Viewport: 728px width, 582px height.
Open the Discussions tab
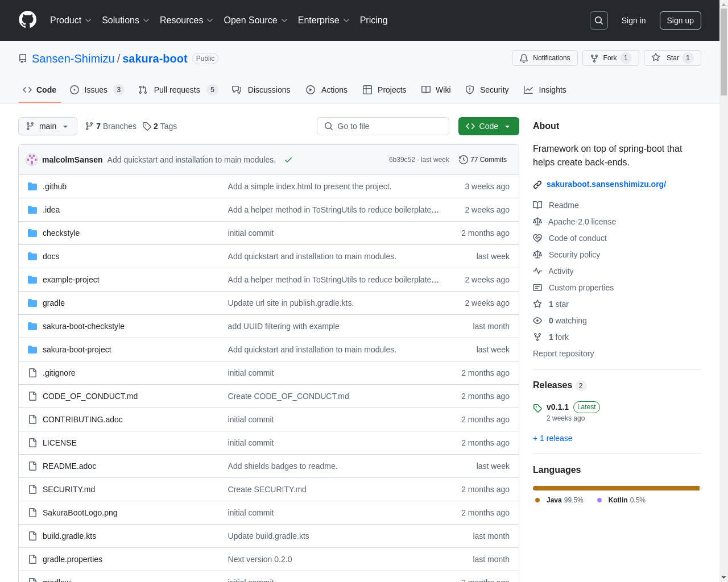pos(261,90)
